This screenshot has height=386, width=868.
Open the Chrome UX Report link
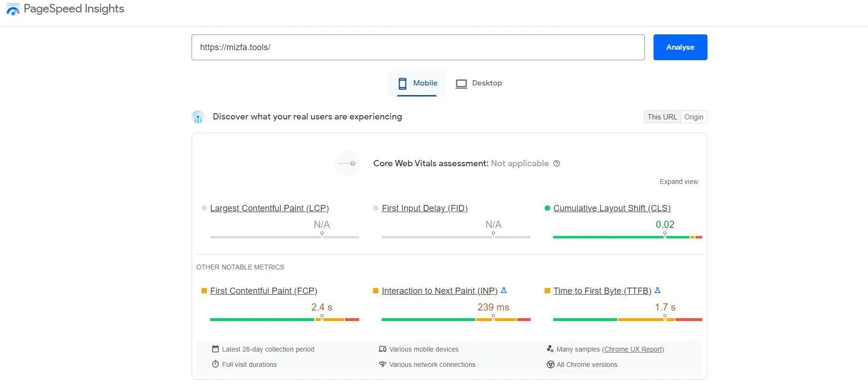[x=633, y=349]
